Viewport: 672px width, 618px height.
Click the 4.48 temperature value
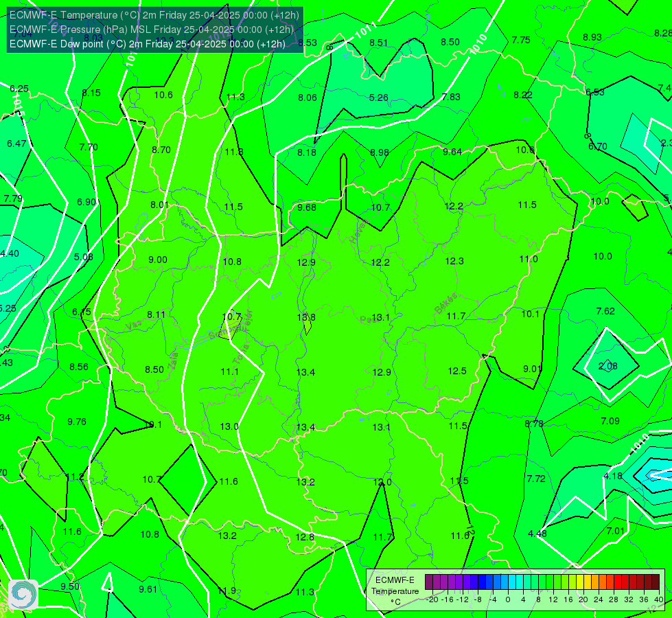click(537, 534)
